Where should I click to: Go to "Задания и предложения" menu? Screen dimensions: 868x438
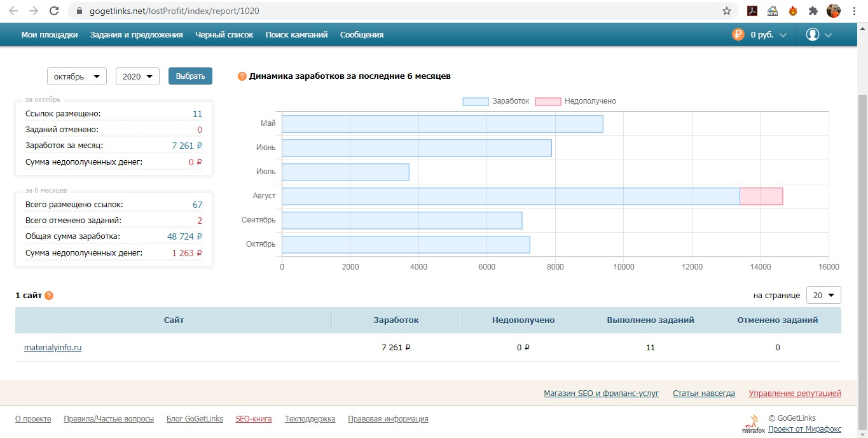click(x=136, y=35)
